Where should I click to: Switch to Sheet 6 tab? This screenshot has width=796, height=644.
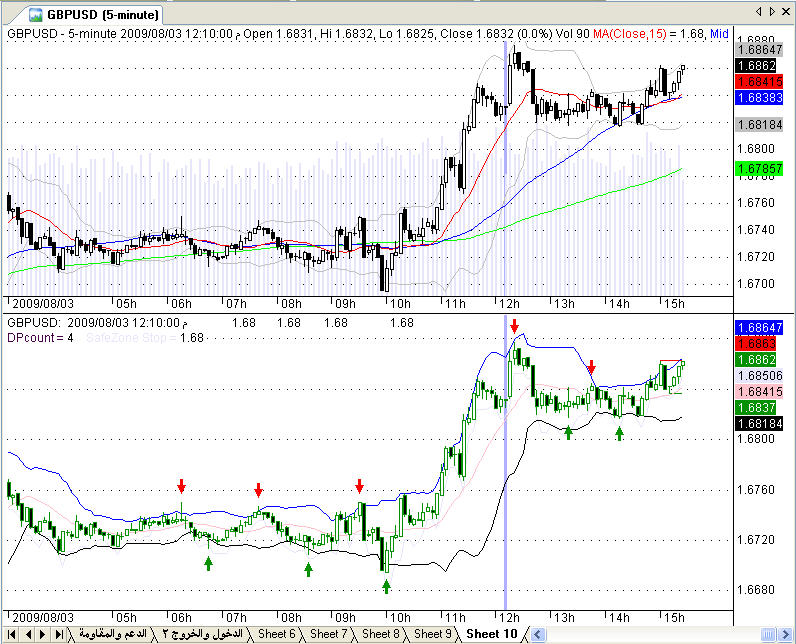pyautogui.click(x=276, y=634)
